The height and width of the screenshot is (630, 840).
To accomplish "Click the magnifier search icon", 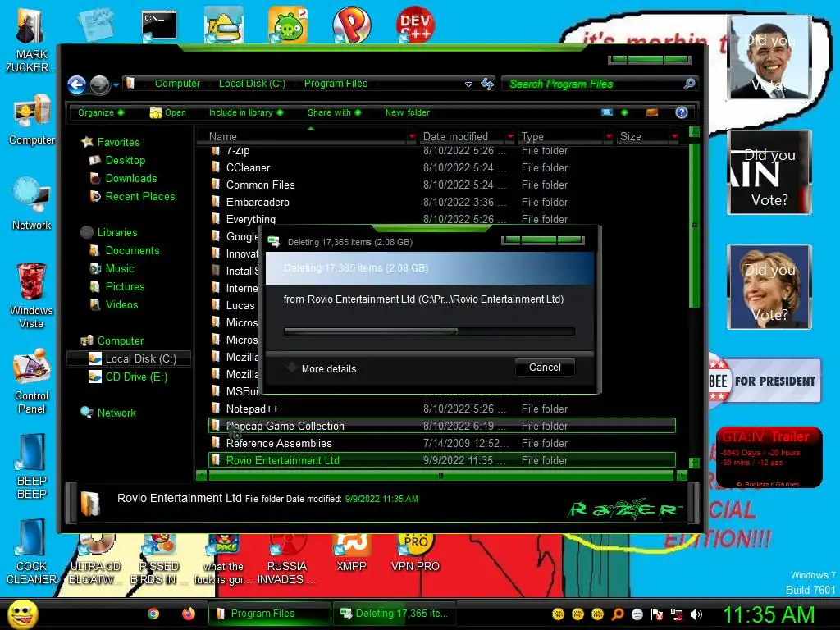I will click(x=689, y=84).
